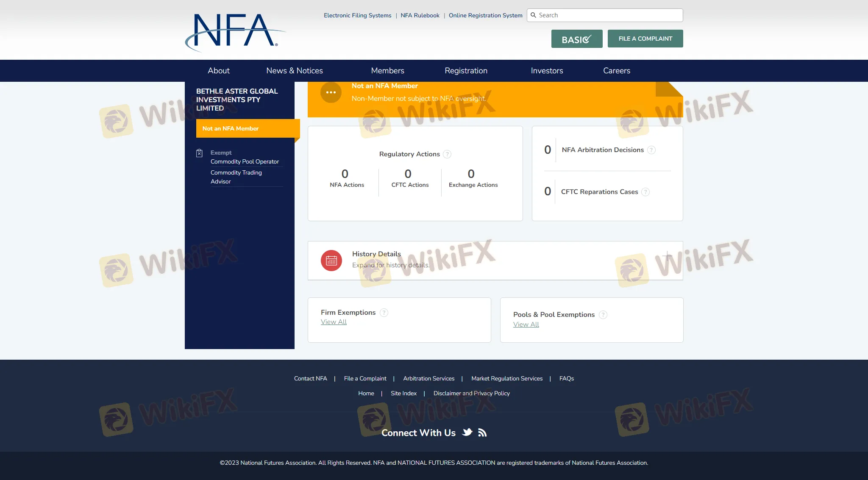This screenshot has height=480, width=868.
Task: Open File a Complaint footer link
Action: (365, 378)
